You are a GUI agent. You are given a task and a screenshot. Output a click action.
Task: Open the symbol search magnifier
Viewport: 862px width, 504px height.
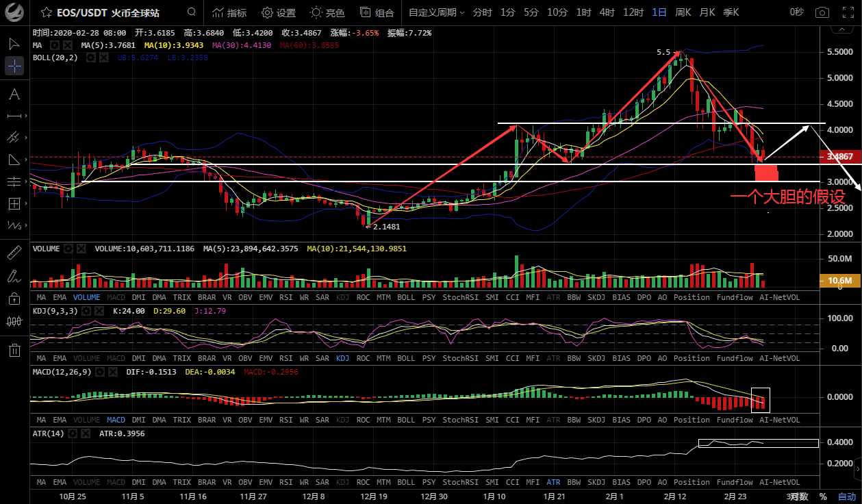[x=192, y=12]
